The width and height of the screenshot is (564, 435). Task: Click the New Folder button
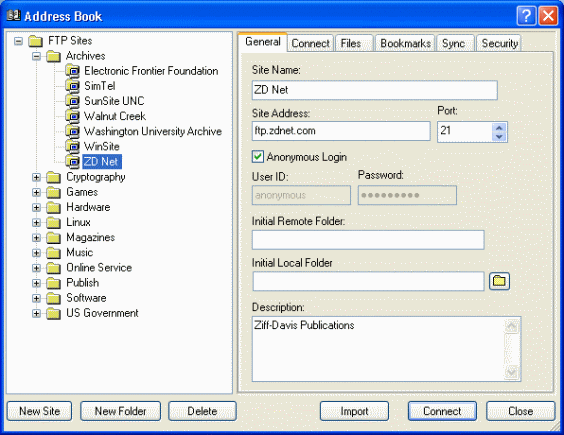point(120,411)
